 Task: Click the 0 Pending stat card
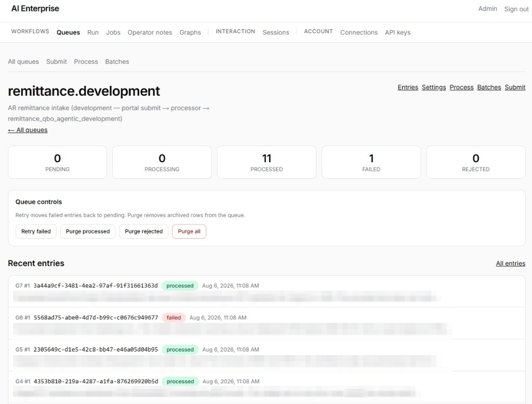(57, 162)
